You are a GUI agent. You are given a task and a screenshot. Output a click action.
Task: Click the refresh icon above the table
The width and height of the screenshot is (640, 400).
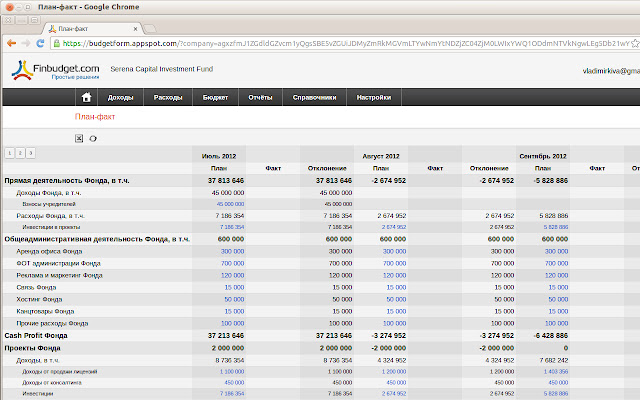pyautogui.click(x=93, y=138)
